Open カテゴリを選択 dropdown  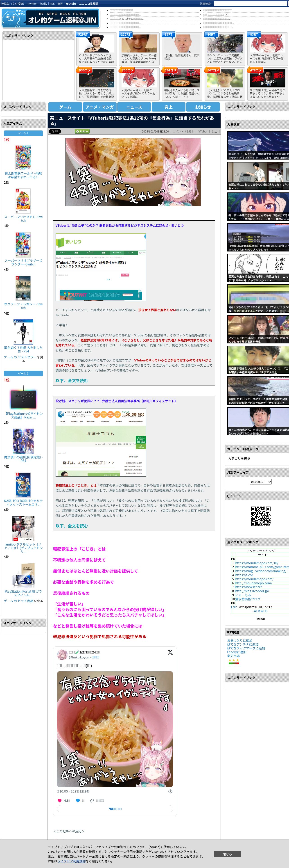coord(258,458)
